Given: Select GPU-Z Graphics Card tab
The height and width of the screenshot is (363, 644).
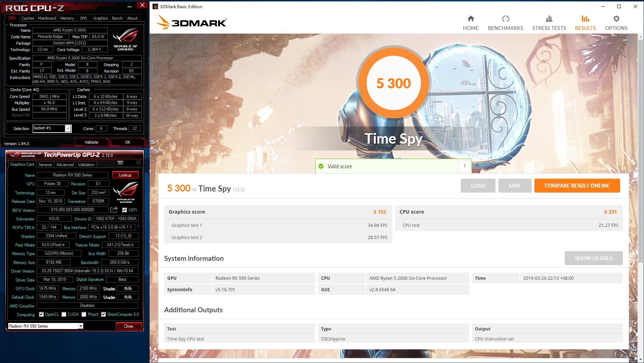Looking at the screenshot, I should click(22, 164).
